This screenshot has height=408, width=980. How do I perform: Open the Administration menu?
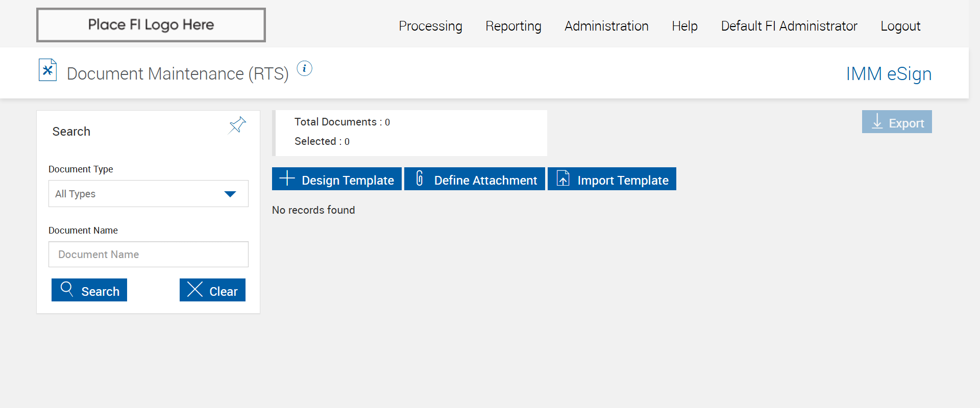(606, 26)
